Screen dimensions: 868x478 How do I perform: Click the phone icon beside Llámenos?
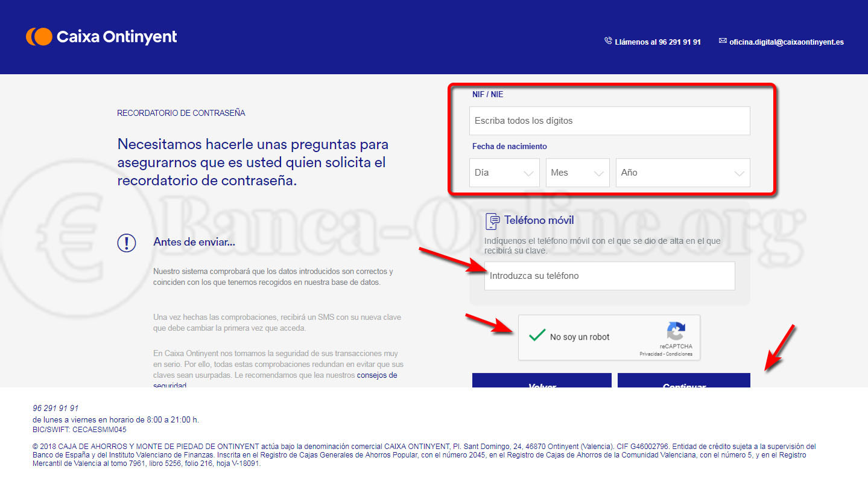(608, 41)
